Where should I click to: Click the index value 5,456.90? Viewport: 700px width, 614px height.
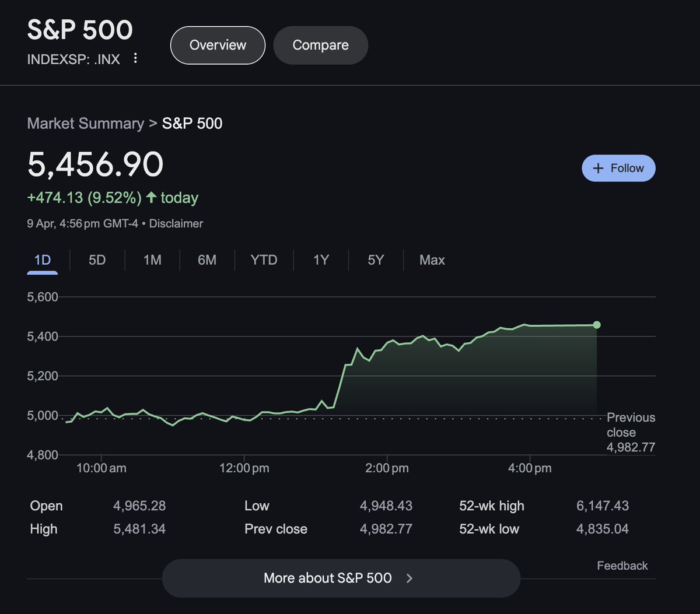click(x=96, y=164)
